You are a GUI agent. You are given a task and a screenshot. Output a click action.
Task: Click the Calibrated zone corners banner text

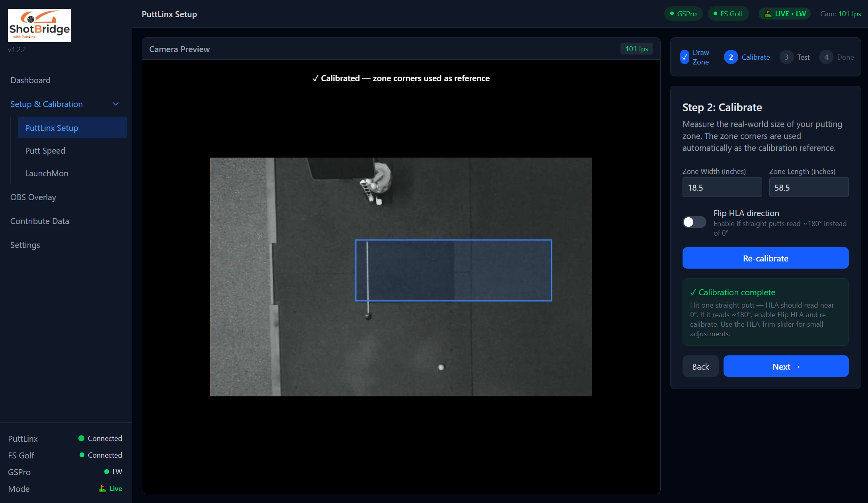coord(401,78)
